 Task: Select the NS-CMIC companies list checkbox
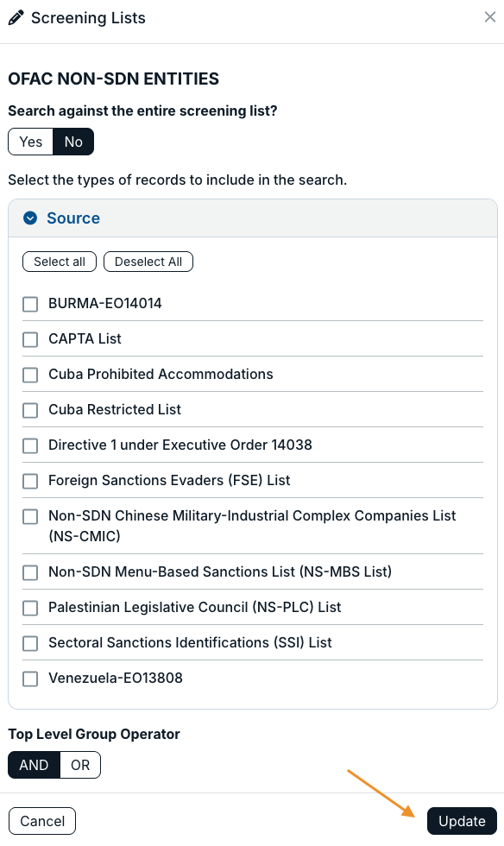(x=30, y=516)
